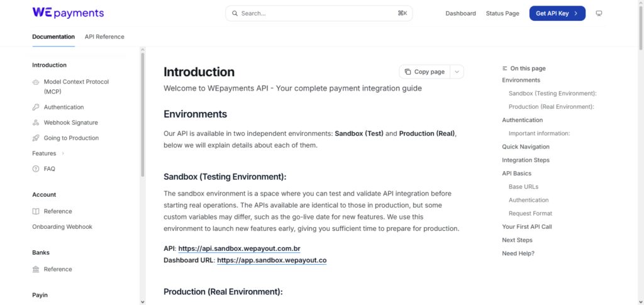The image size is (644, 305).
Task: Click the WEpayments logo
Action: click(68, 13)
